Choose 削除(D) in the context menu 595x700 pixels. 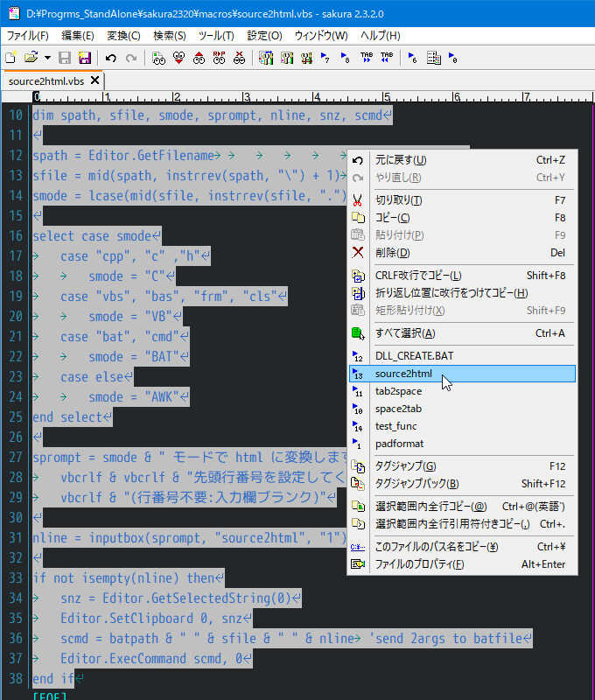(x=462, y=253)
